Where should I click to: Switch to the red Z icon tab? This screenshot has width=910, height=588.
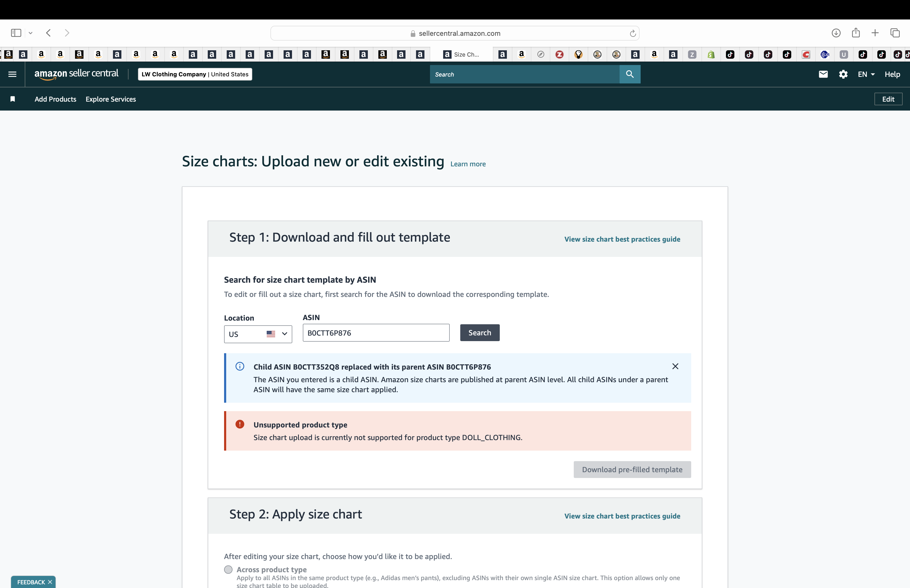point(560,54)
